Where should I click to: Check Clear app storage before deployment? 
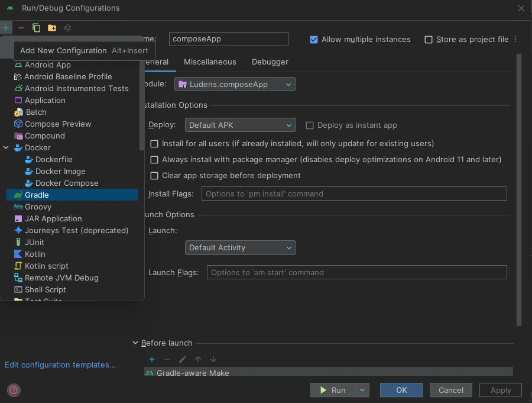(x=154, y=176)
